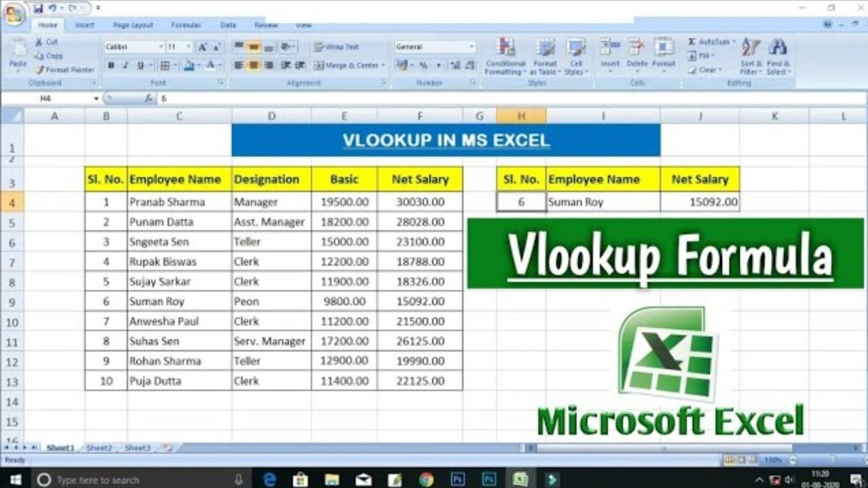Toggle Bold formatting
Screen dimensions: 868x488
[x=111, y=66]
